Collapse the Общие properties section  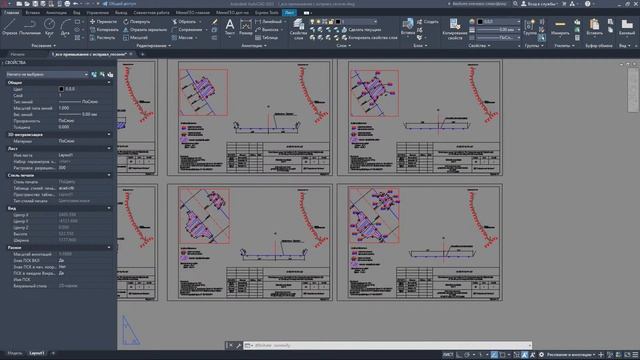pyautogui.click(x=109, y=82)
